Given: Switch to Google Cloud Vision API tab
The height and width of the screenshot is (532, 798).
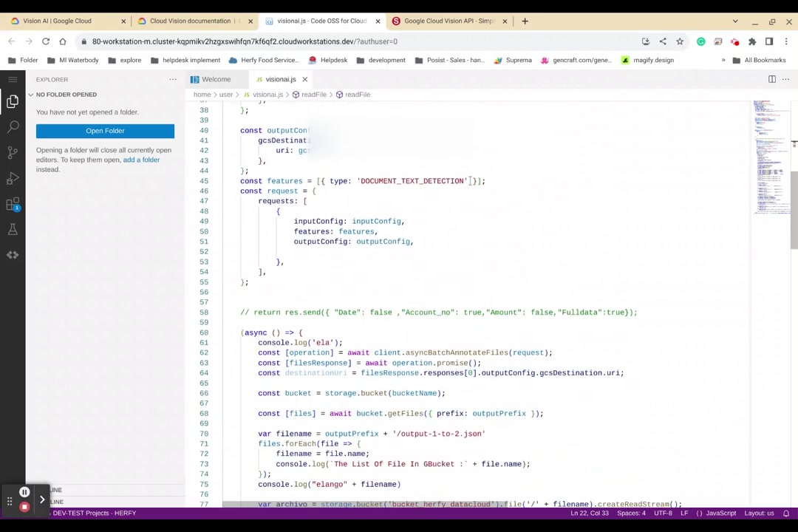Looking at the screenshot, I should pos(450,21).
